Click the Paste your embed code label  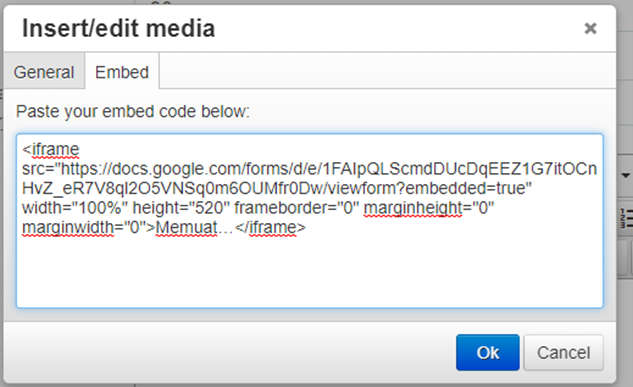(133, 111)
